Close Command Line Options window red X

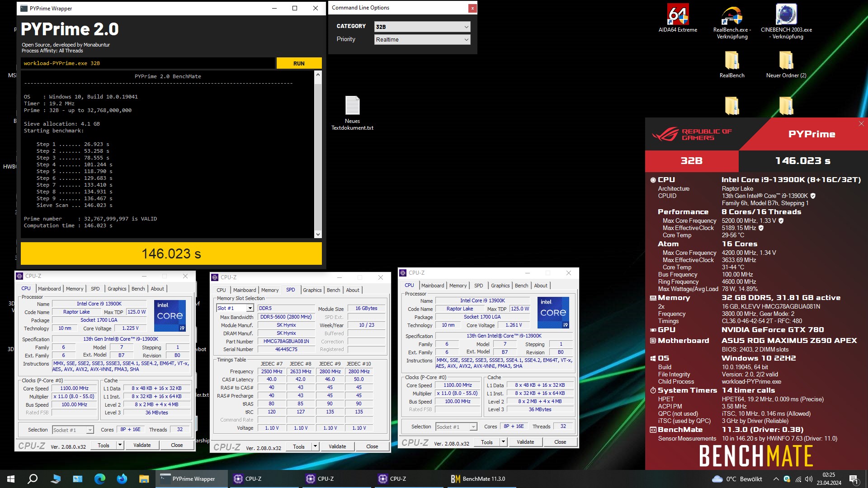[472, 8]
